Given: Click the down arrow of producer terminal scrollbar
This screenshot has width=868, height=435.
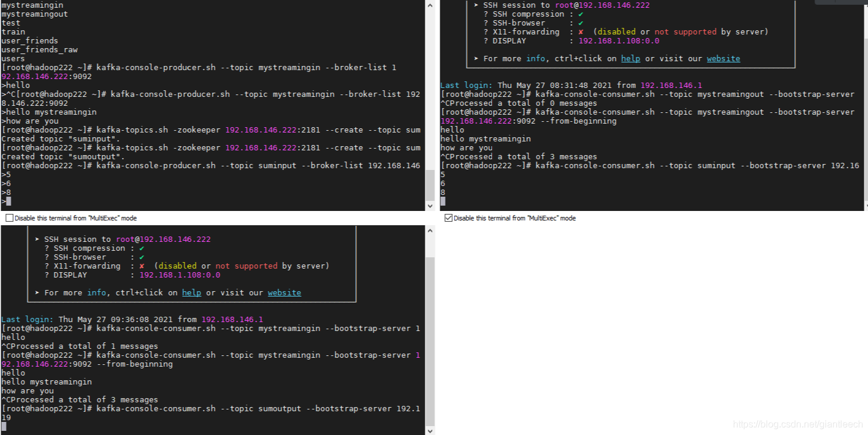Looking at the screenshot, I should [x=430, y=206].
